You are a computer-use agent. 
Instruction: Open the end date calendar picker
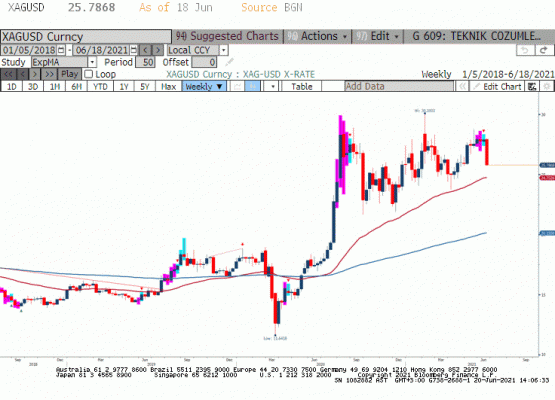coord(134,50)
